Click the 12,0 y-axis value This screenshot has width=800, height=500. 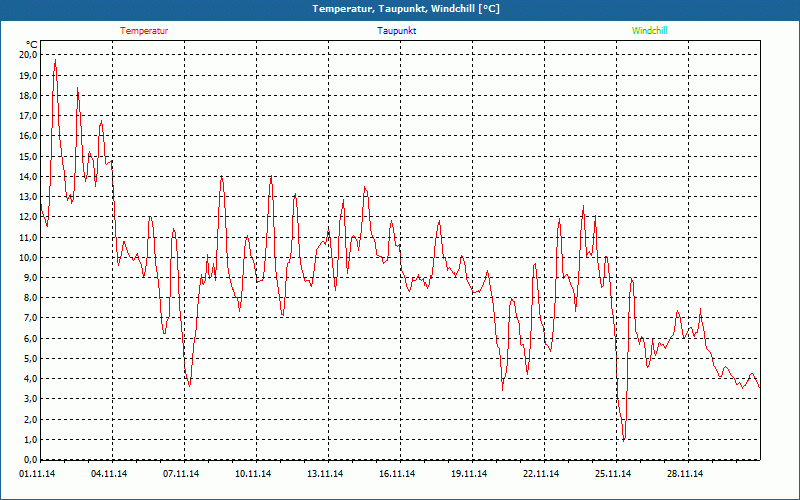click(28, 216)
